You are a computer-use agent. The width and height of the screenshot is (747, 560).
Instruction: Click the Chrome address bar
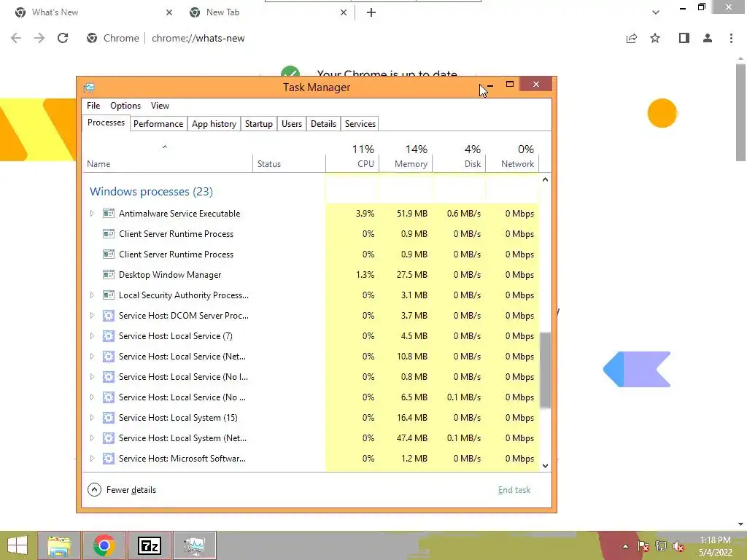click(352, 38)
